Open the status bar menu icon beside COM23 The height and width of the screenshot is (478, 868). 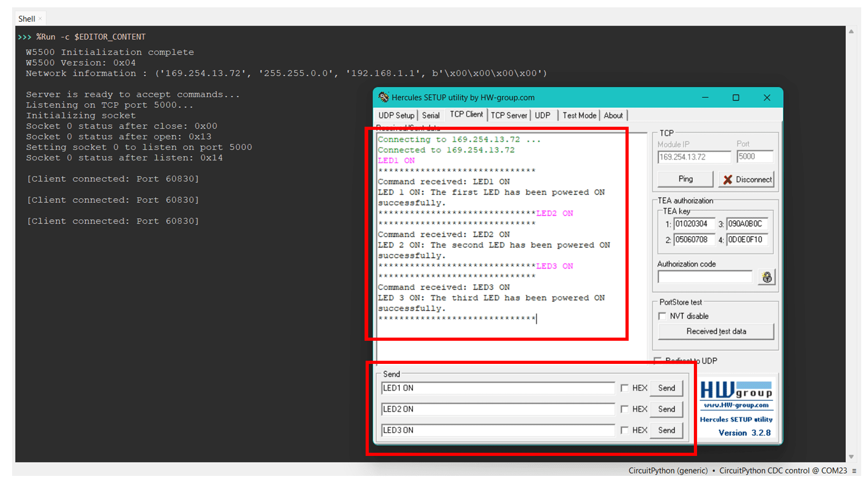pyautogui.click(x=854, y=471)
